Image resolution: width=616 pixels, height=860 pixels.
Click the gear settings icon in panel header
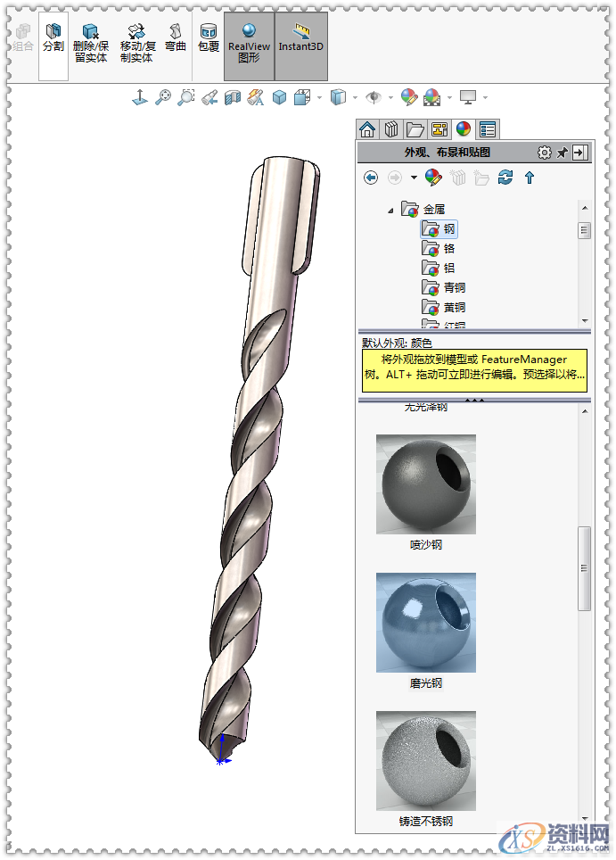(x=544, y=153)
